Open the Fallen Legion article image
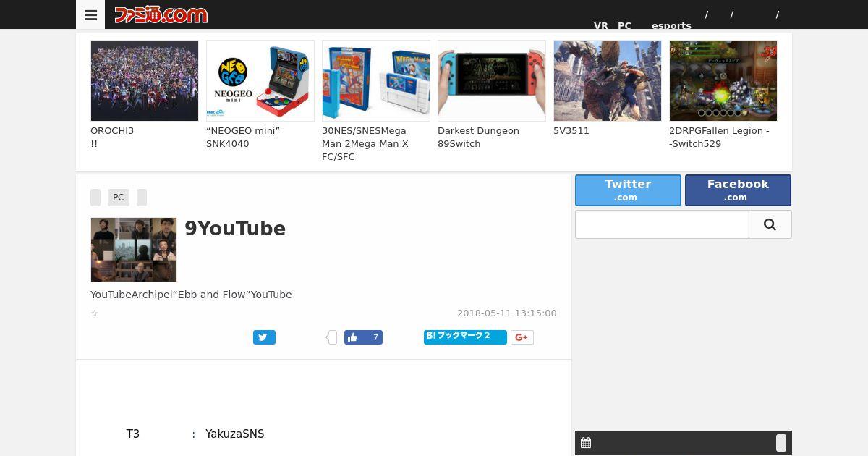This screenshot has width=868, height=456. [723, 80]
